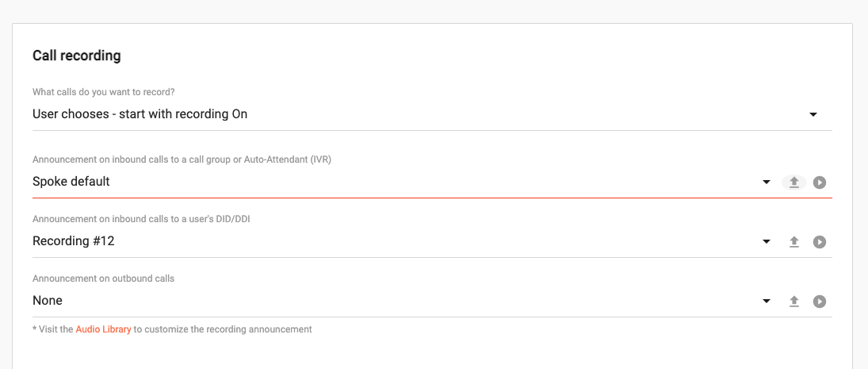Open dropdown arrow next to None
868x369 pixels.
(767, 302)
